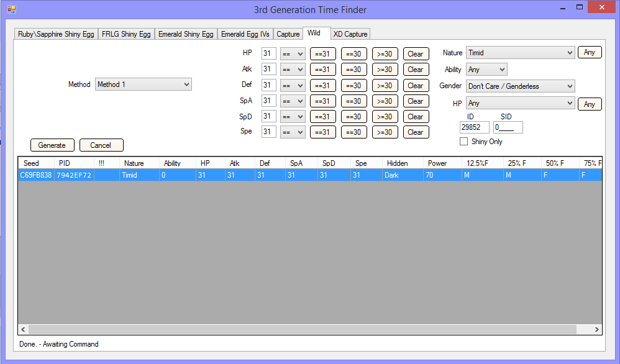Viewport: 620px width, 364px height.
Task: Click the PID column header
Action: [65, 163]
